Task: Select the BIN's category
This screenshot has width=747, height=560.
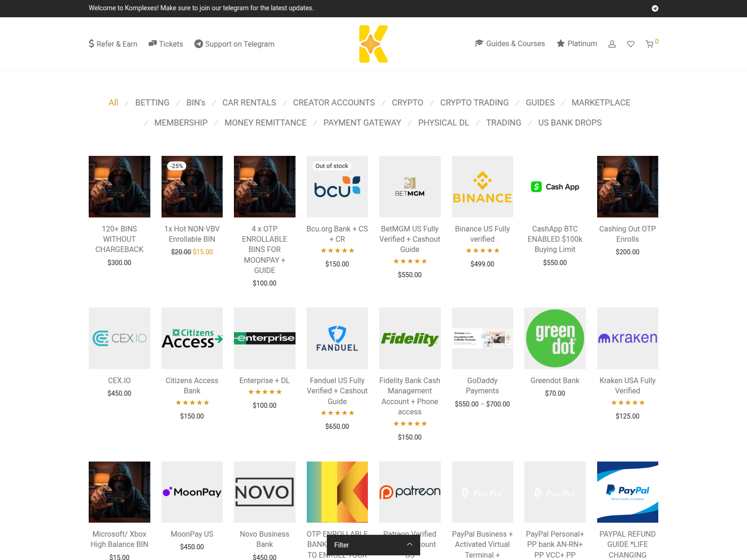Action: [196, 103]
